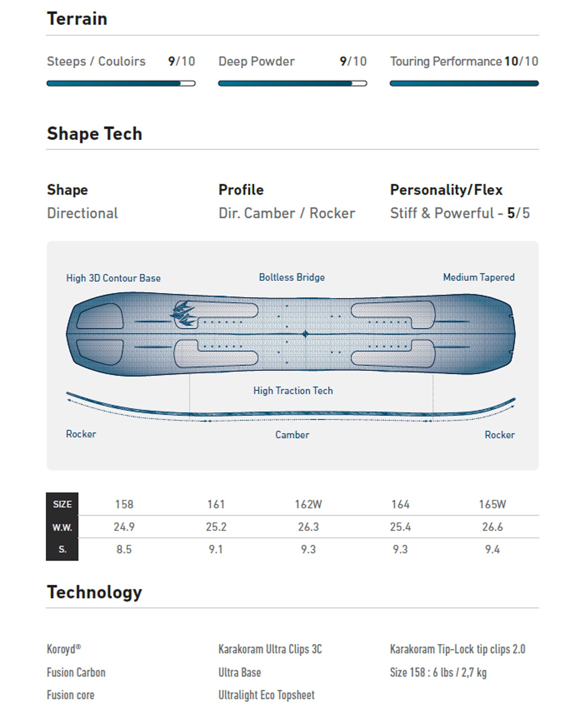588x706 pixels.
Task: Click Karakoram Tip-Lock tip clips 2.0
Action: pyautogui.click(x=457, y=649)
